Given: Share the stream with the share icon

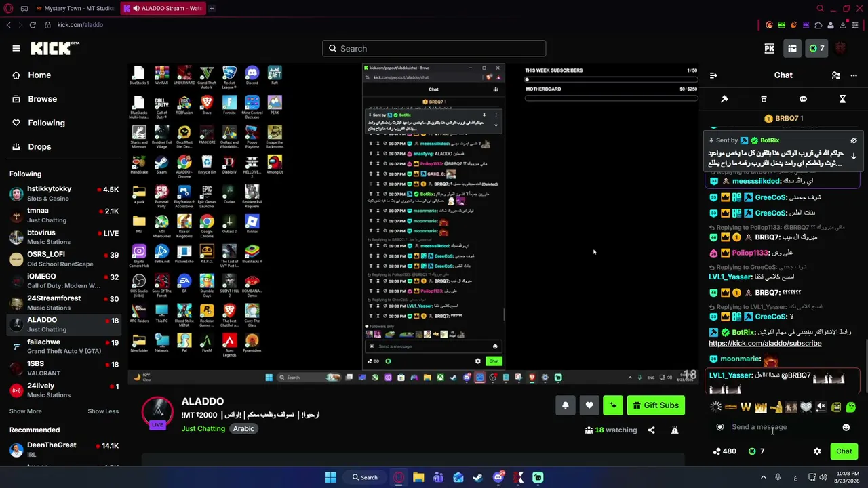Looking at the screenshot, I should click(x=651, y=430).
